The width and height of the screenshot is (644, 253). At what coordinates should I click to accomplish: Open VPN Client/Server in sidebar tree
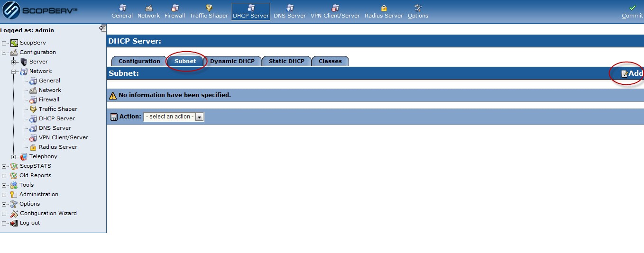64,137
